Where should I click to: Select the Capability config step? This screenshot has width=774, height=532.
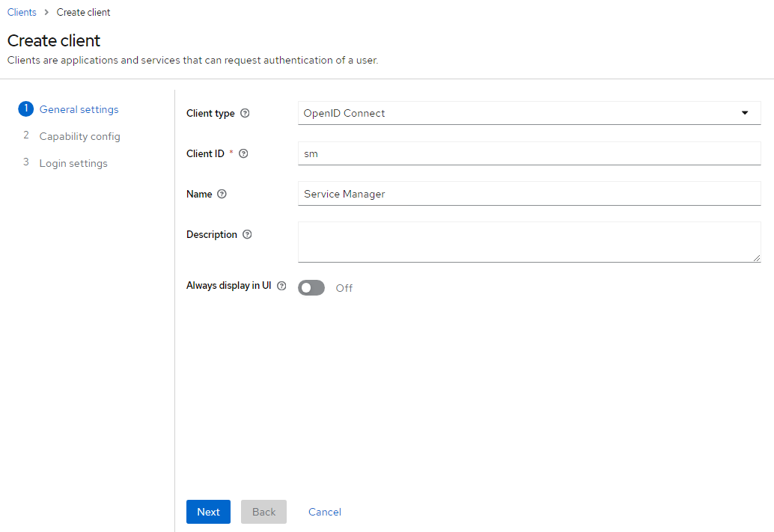pos(80,136)
